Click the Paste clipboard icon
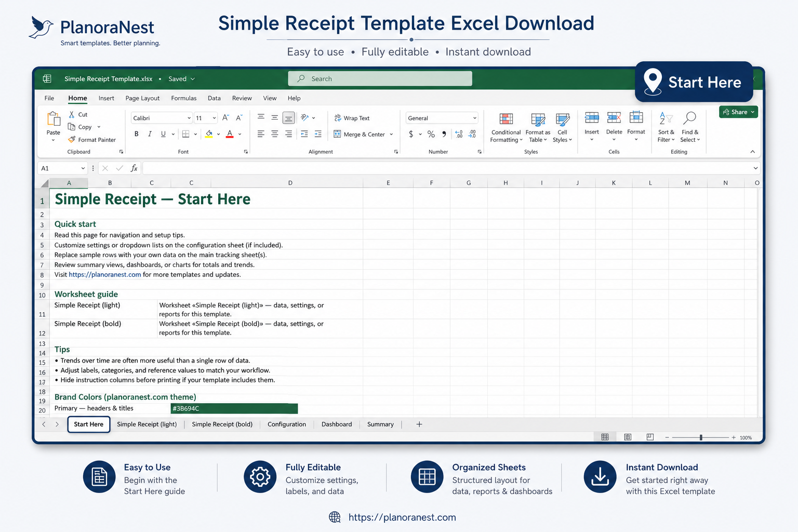 pyautogui.click(x=54, y=119)
